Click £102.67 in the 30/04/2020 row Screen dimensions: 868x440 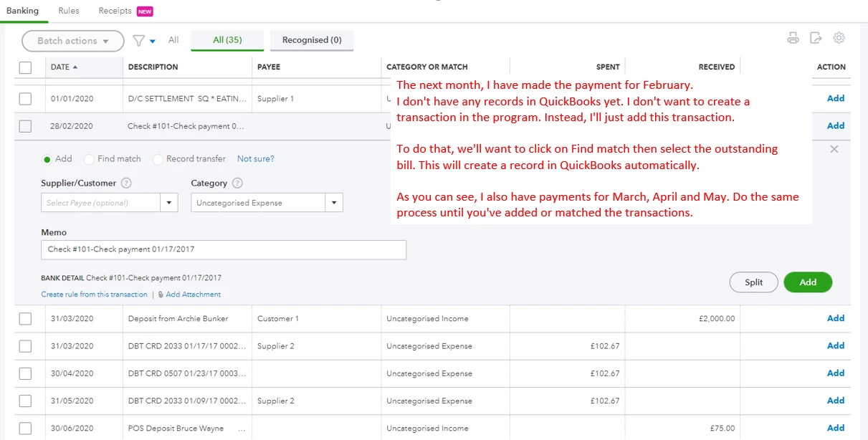tap(604, 373)
